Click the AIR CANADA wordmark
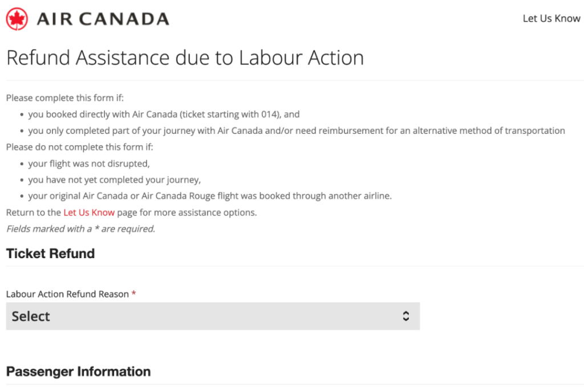The height and width of the screenshot is (392, 584). coord(103,19)
